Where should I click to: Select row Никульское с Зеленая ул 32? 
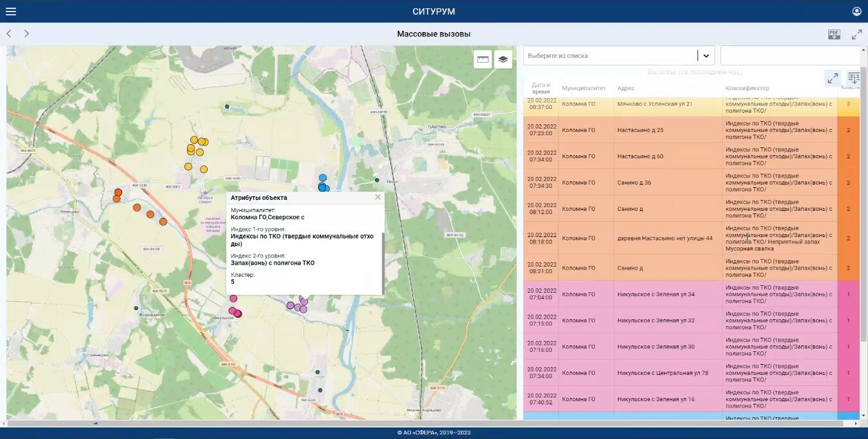tap(691, 320)
